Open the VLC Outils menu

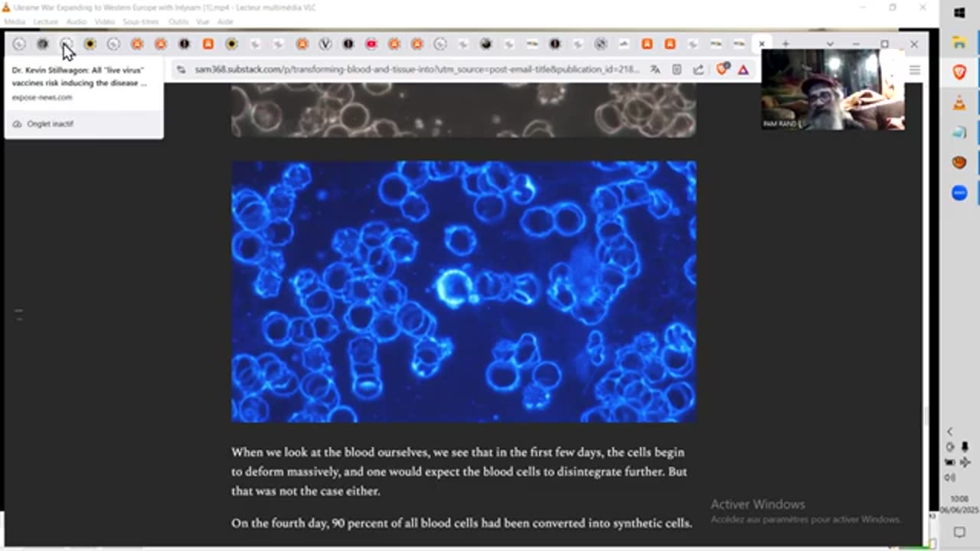[x=178, y=22]
